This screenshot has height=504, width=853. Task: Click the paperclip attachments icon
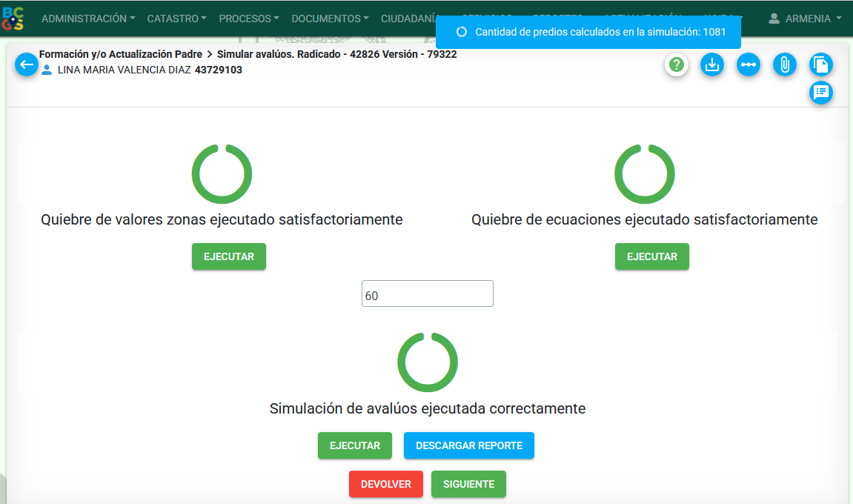785,65
